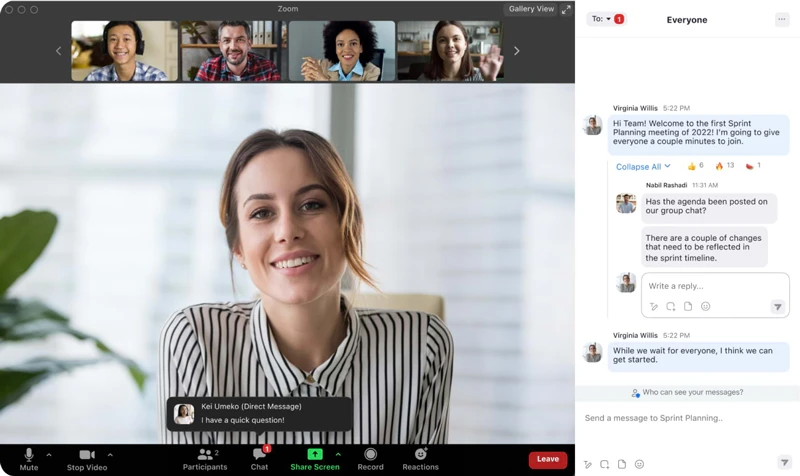Open the share options arrow beside Share Screen

[338, 455]
